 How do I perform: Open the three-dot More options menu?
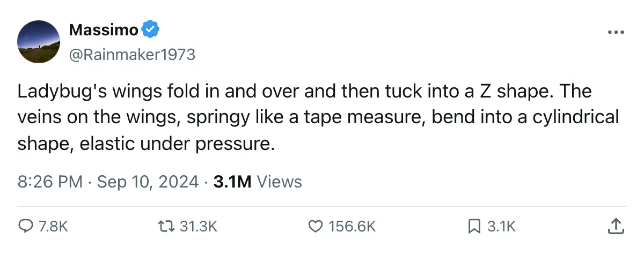[x=616, y=33]
